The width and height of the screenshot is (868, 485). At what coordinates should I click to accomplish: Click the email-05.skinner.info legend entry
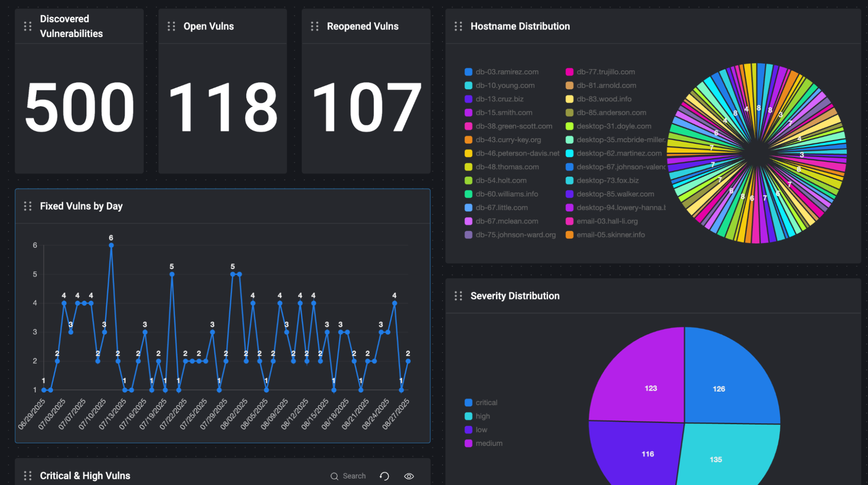coord(610,235)
